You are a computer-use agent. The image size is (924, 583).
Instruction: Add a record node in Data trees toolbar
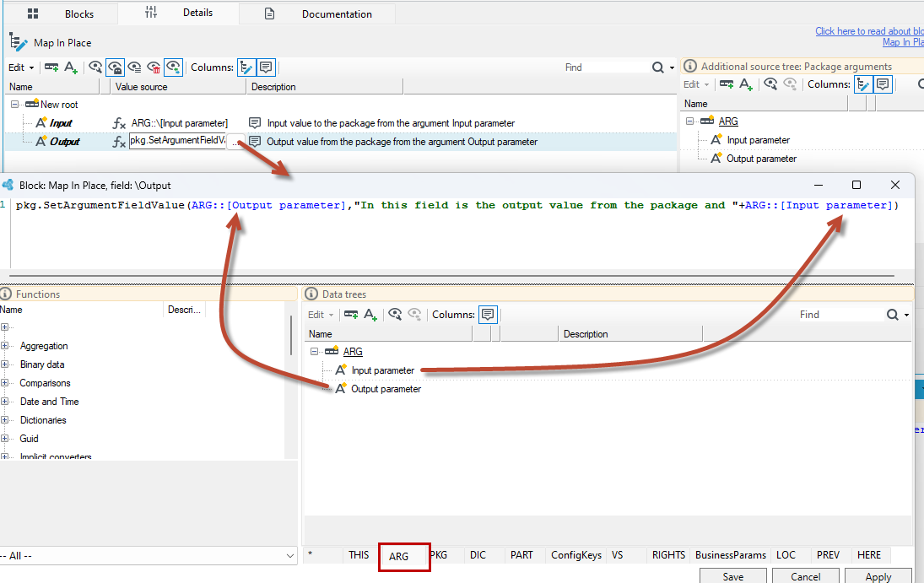(x=351, y=315)
